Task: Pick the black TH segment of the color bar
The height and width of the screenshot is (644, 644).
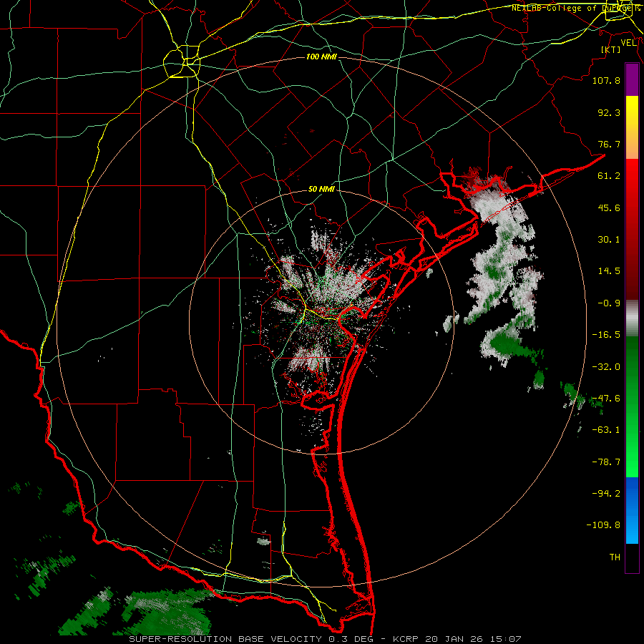Action: [632, 558]
